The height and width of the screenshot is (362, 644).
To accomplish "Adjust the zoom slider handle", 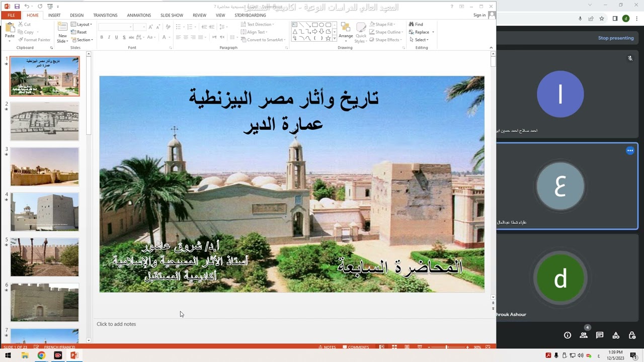I will [447, 347].
